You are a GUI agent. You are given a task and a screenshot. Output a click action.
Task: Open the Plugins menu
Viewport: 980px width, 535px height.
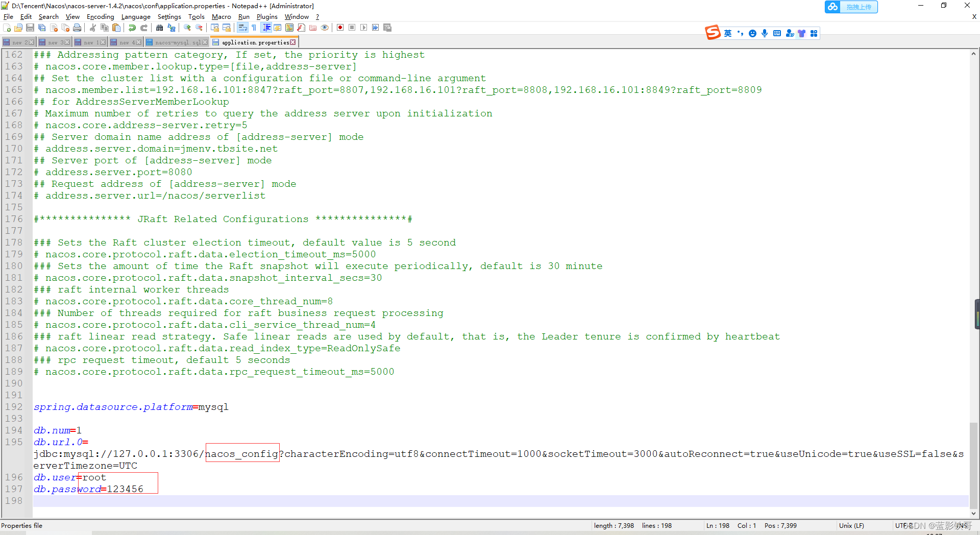267,17
